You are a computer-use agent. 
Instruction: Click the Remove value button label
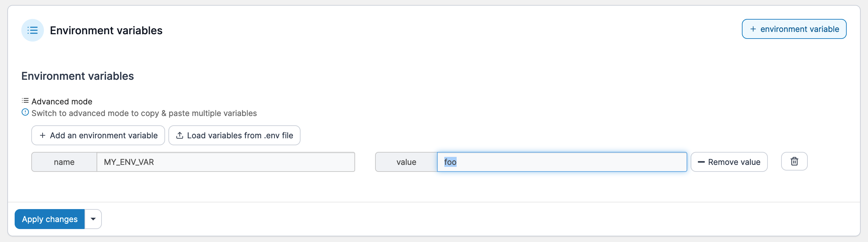point(734,162)
